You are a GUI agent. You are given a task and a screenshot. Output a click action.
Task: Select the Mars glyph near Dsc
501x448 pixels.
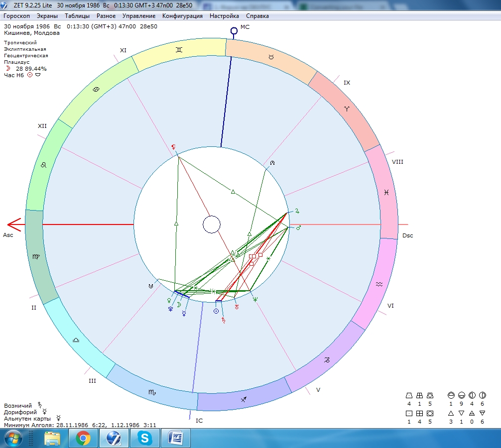coord(299,228)
